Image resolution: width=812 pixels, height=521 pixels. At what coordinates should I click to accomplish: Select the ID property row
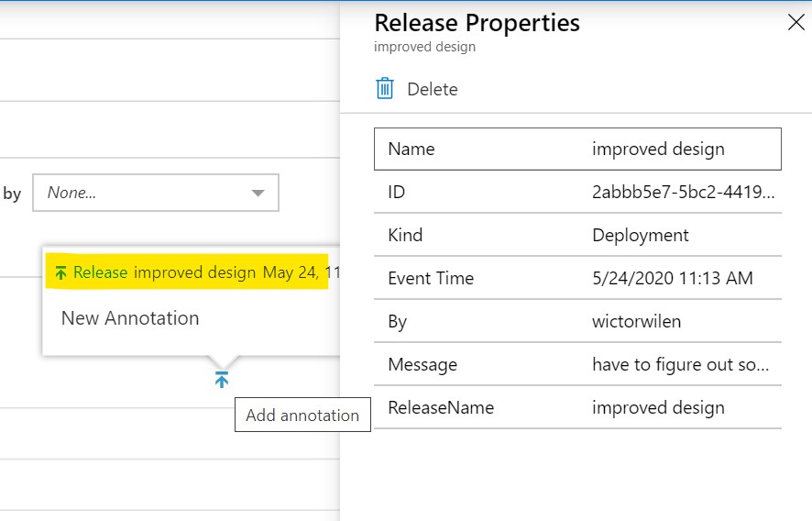[577, 192]
